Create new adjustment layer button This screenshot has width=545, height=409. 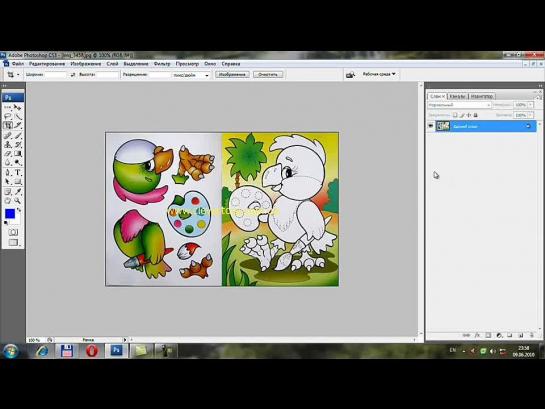(x=499, y=335)
